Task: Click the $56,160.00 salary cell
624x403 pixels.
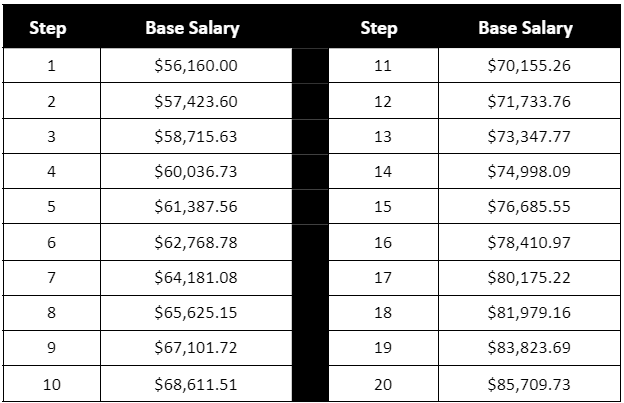Action: click(195, 66)
